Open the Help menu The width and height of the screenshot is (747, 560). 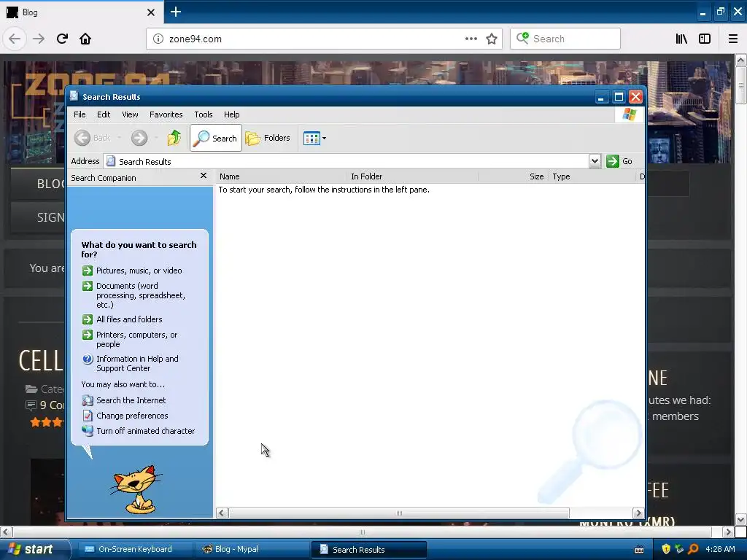pos(231,114)
